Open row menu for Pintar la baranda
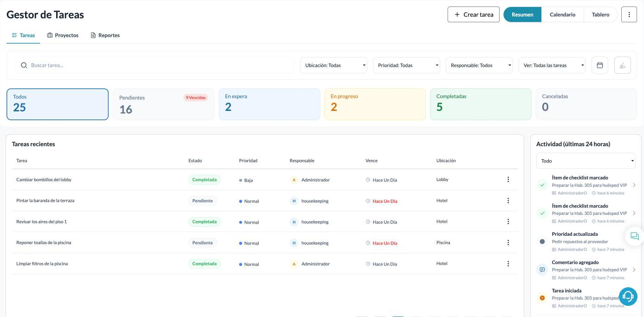Viewport: 644px width, 317px height. [508, 201]
